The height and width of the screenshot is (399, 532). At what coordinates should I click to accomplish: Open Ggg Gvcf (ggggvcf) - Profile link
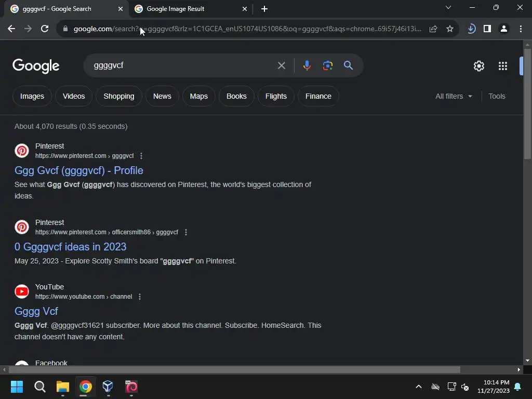coord(79,170)
